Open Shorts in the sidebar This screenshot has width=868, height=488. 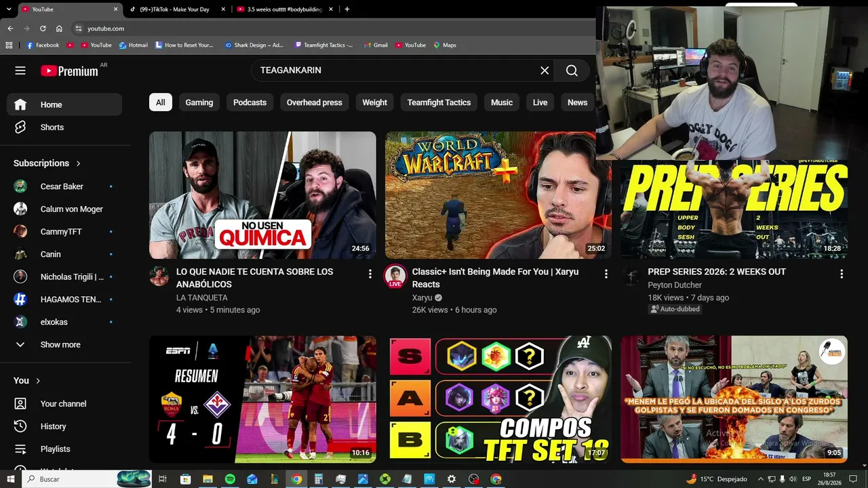[x=64, y=127]
